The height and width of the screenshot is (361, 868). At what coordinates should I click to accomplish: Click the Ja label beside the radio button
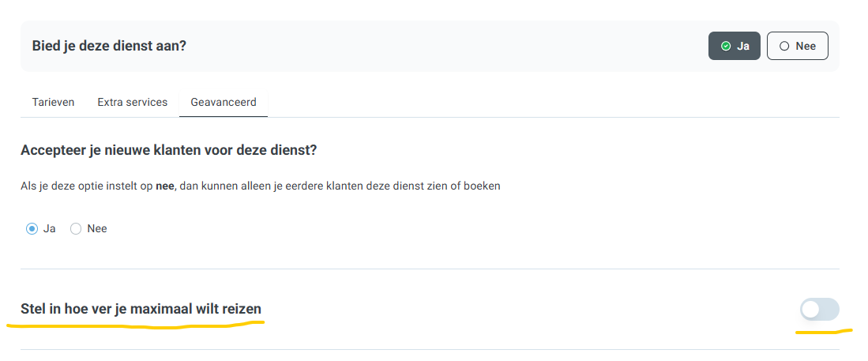pos(49,228)
